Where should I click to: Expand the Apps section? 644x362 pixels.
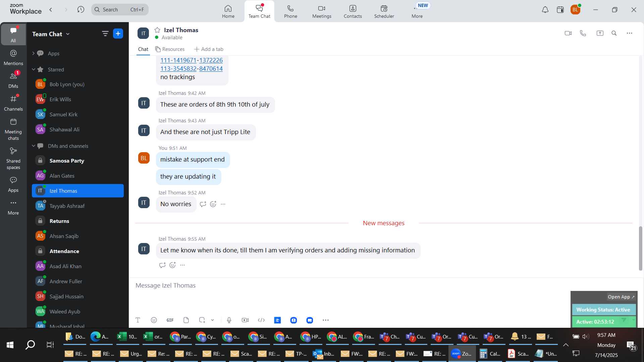(33, 53)
